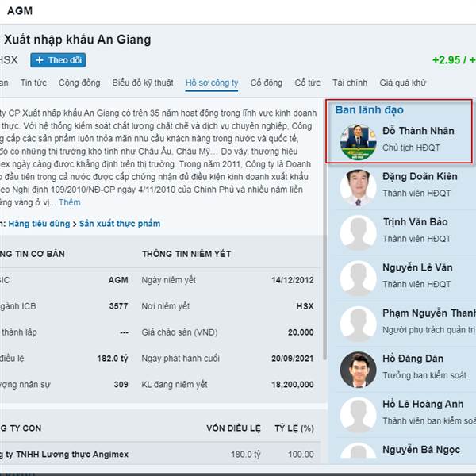Image resolution: width=476 pixels, height=476 pixels.
Task: Click the VỐN ĐIỀU LỆ column header
Action: coord(233,428)
